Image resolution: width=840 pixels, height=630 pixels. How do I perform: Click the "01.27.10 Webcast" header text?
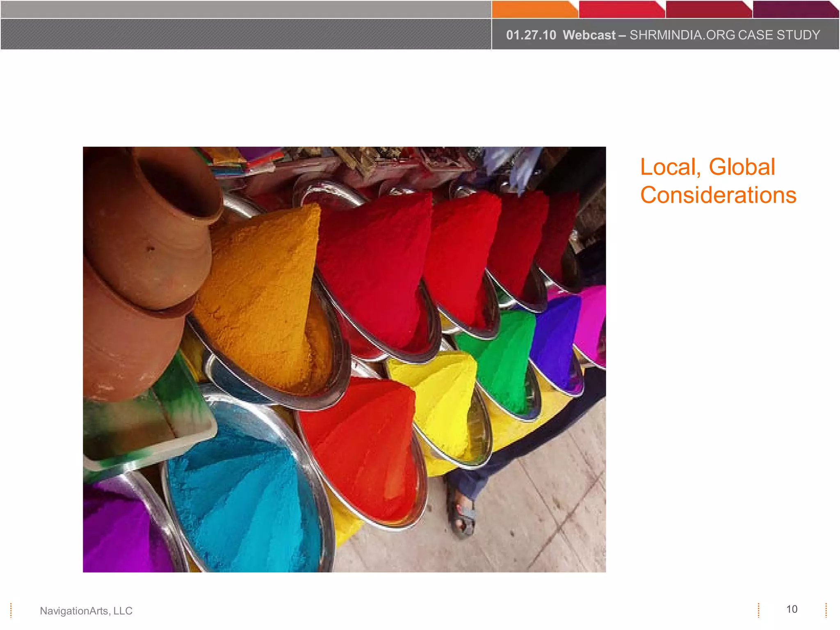(x=560, y=35)
